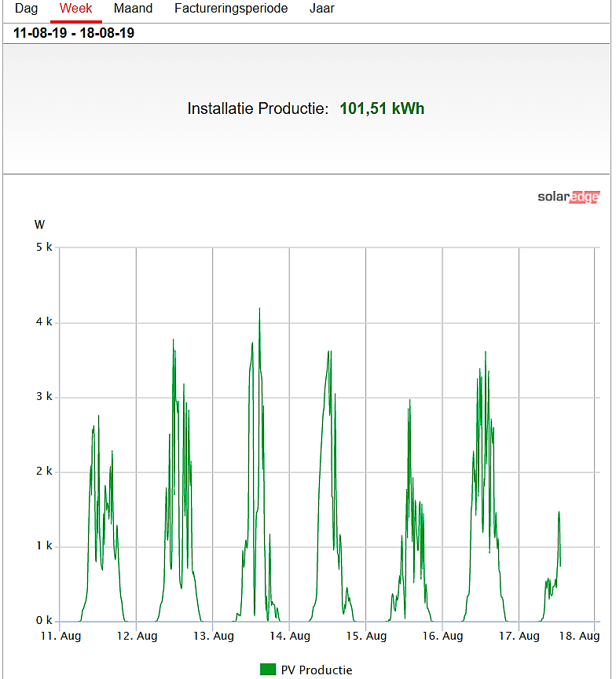Select the 13. Aug axis label
616x679 pixels.
point(214,636)
